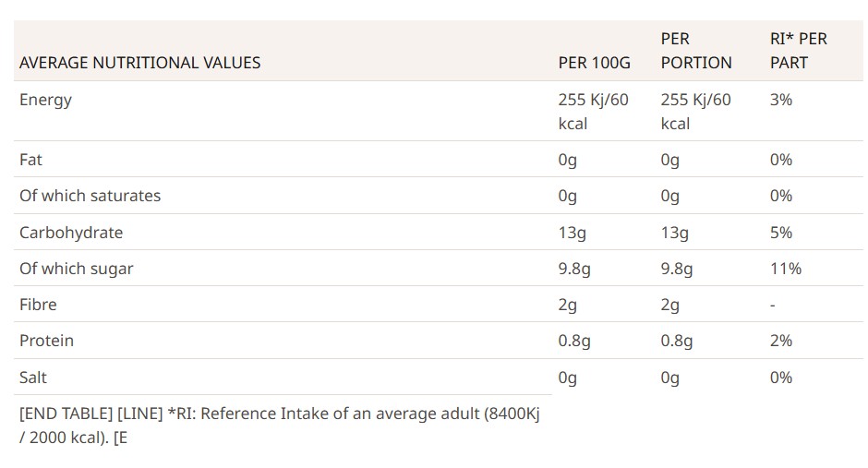Image resolution: width=868 pixels, height=468 pixels.
Task: Select the Fat row label
Action: 30,160
